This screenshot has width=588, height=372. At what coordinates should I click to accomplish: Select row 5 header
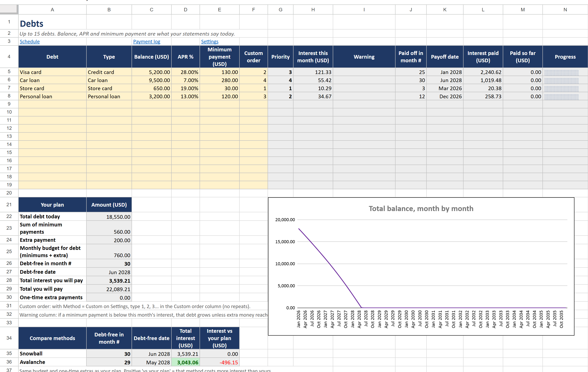[9, 72]
